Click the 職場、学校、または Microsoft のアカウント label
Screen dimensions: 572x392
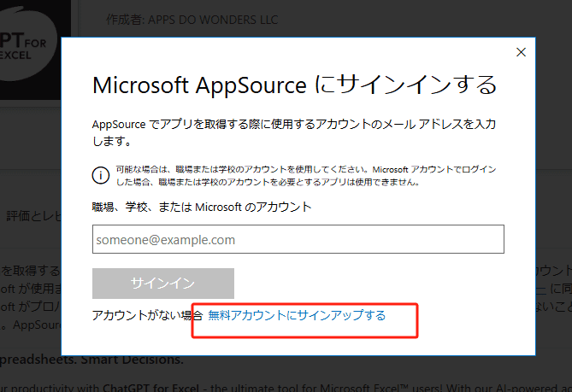202,207
